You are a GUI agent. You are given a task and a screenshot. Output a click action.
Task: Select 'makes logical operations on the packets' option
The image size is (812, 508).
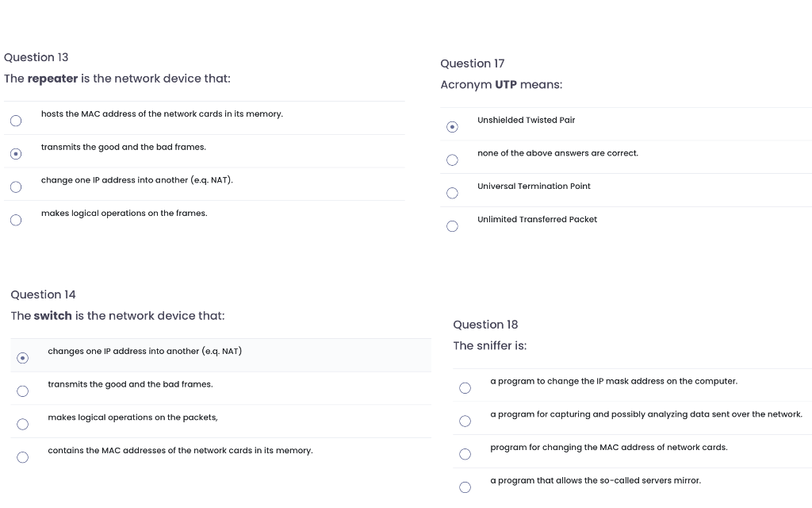pos(23,425)
